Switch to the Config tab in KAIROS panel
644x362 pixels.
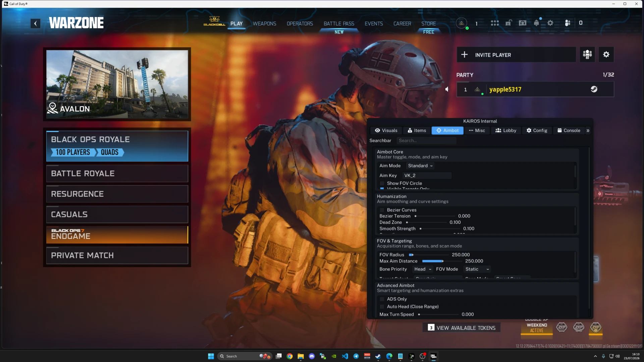click(x=537, y=131)
